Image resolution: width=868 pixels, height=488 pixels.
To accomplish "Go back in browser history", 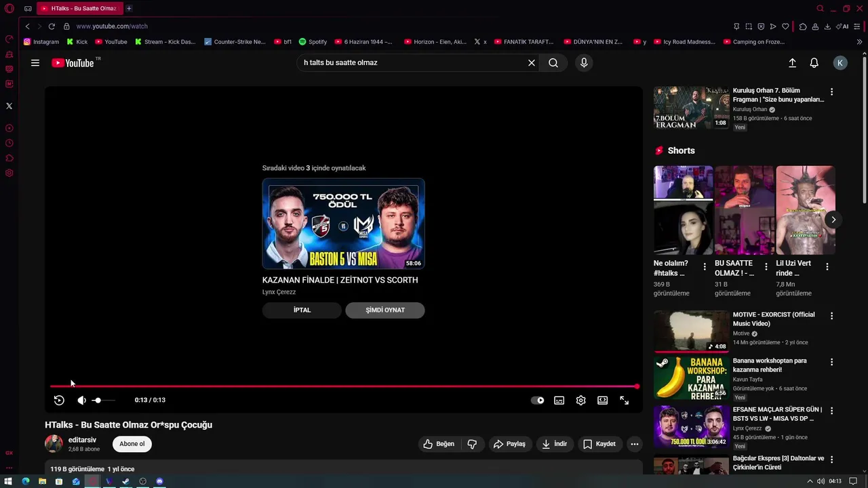I will coord(27,26).
